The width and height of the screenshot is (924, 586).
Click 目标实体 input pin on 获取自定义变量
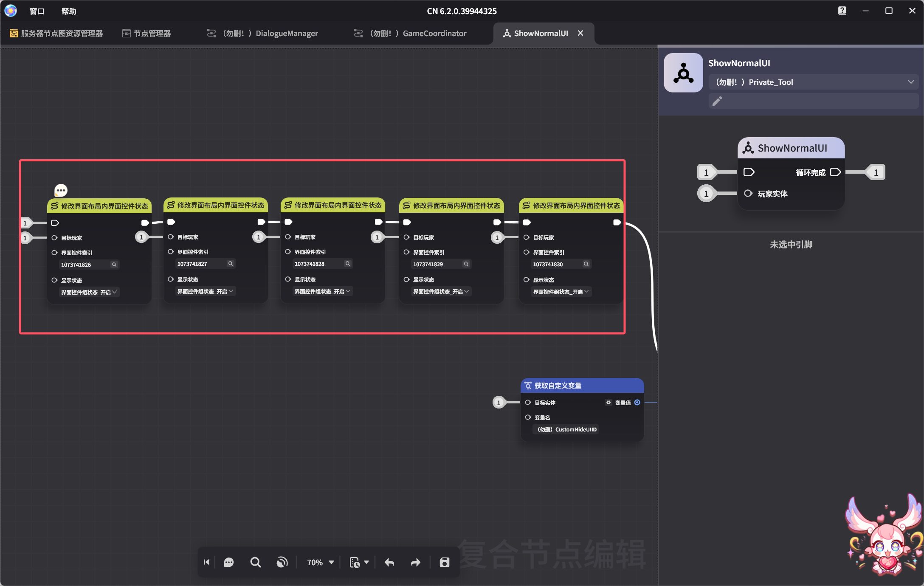(528, 402)
